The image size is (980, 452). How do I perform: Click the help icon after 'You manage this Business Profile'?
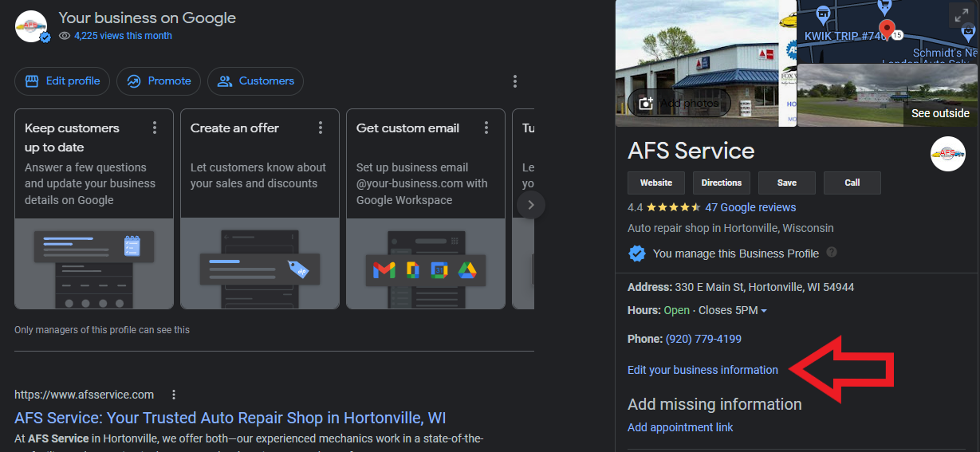(x=832, y=253)
